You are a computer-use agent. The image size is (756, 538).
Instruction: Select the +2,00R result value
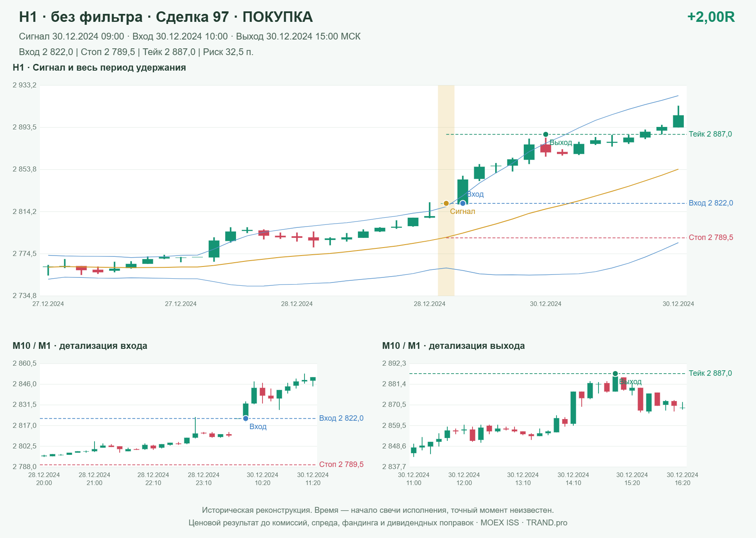(711, 17)
